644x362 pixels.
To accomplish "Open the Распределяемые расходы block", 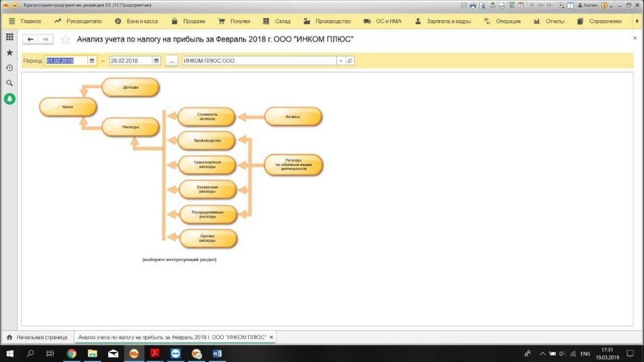I will coord(208,214).
